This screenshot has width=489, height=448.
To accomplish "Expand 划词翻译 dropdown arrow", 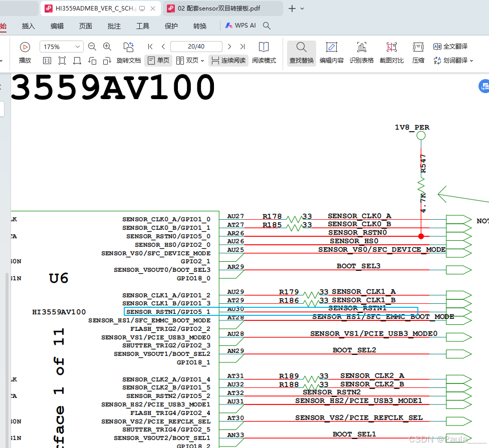I will coord(471,61).
